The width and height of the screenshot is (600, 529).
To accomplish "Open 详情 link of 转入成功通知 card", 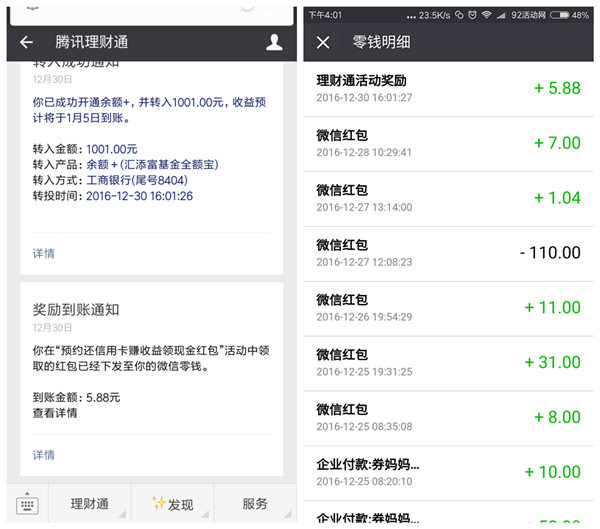I will click(44, 253).
